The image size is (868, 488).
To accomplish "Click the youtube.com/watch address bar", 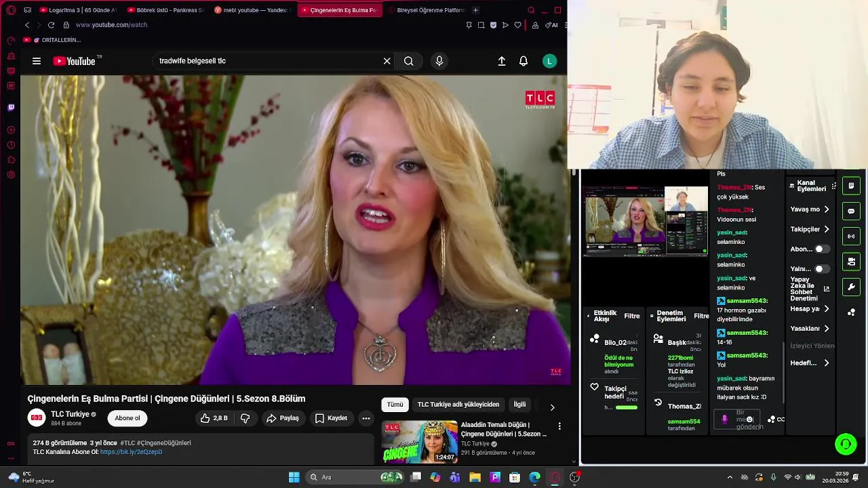I will pyautogui.click(x=111, y=25).
